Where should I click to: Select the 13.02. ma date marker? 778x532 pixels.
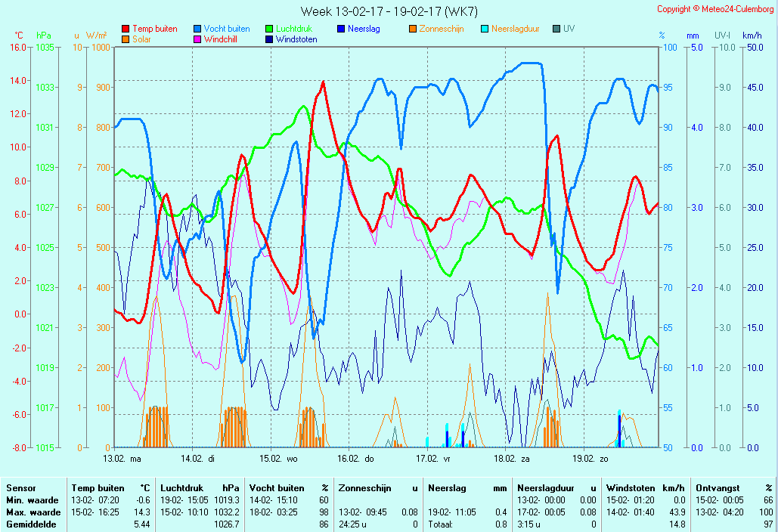point(122,458)
